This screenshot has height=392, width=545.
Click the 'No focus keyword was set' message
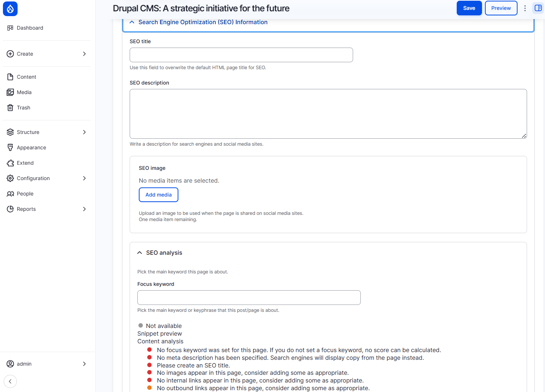click(299, 350)
